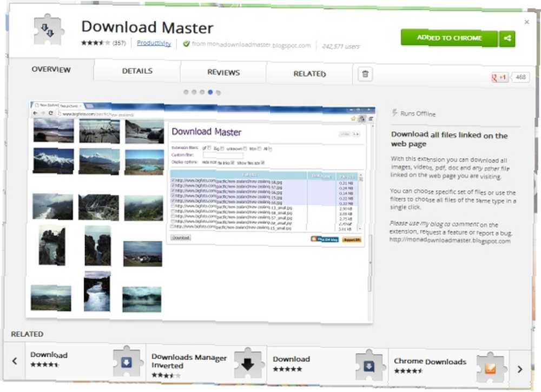Go to previous related extensions with left arrow
The height and width of the screenshot is (392, 541).
15,361
